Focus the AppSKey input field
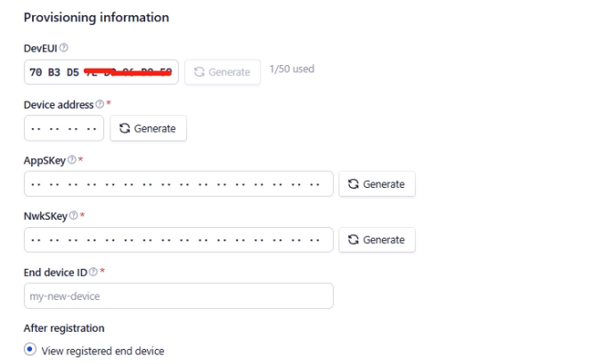595x364 pixels. pos(179,184)
